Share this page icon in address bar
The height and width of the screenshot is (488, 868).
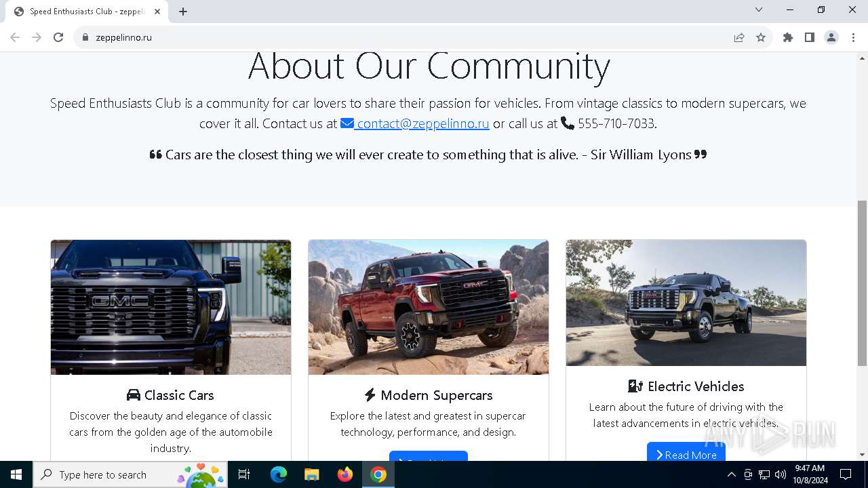click(739, 37)
